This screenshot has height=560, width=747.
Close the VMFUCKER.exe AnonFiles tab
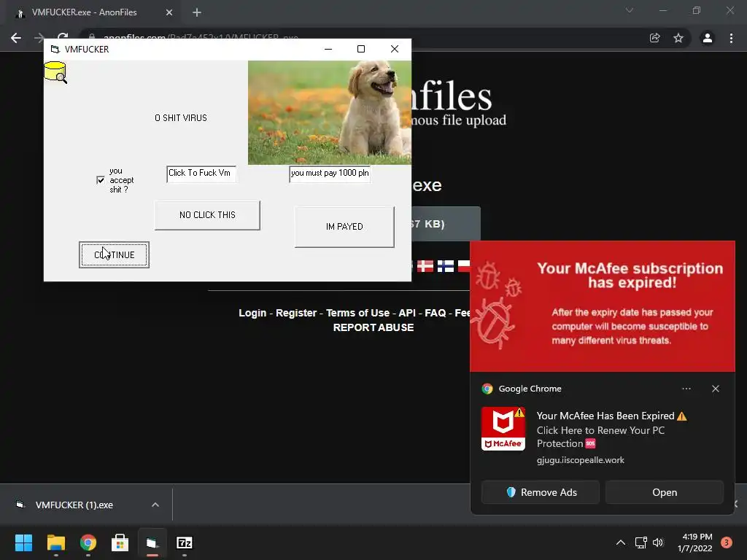point(169,12)
